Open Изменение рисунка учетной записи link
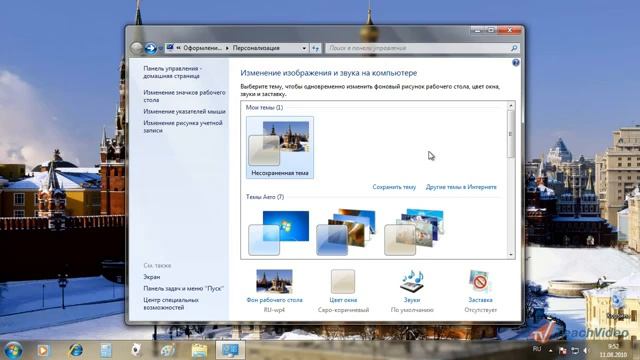This screenshot has width=640, height=360. [x=183, y=127]
